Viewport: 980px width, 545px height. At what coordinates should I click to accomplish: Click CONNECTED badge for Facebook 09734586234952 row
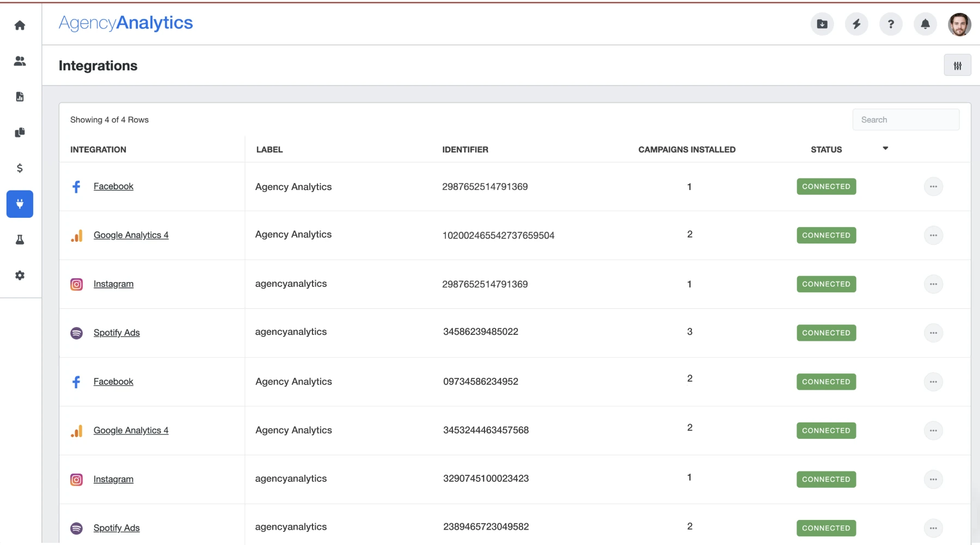click(826, 382)
